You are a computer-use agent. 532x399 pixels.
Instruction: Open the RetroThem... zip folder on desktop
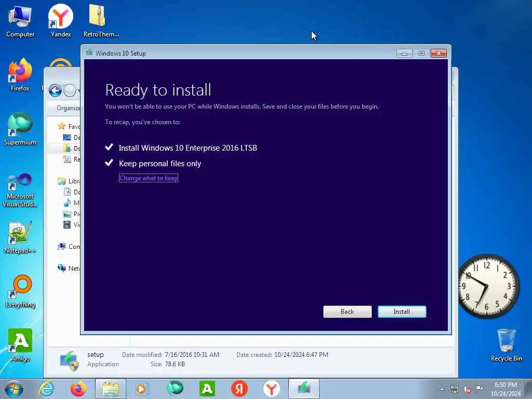101,21
